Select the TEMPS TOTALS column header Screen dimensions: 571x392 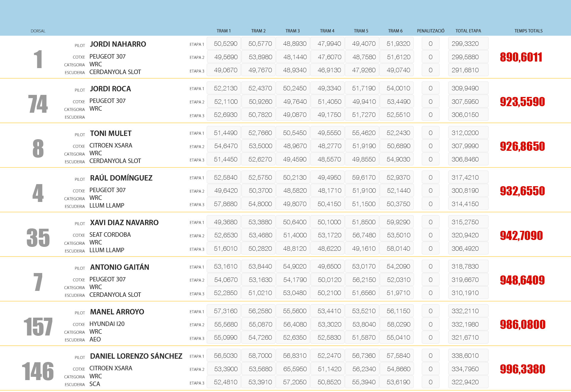[x=528, y=31]
